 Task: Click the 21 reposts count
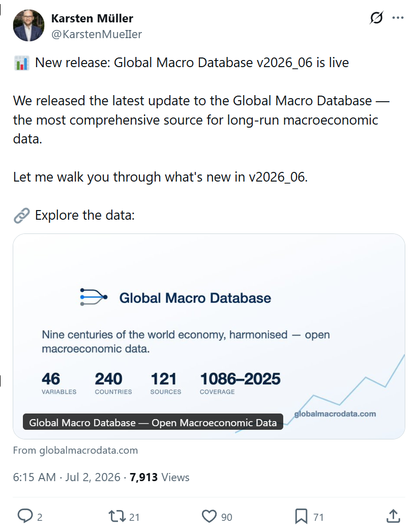(134, 517)
